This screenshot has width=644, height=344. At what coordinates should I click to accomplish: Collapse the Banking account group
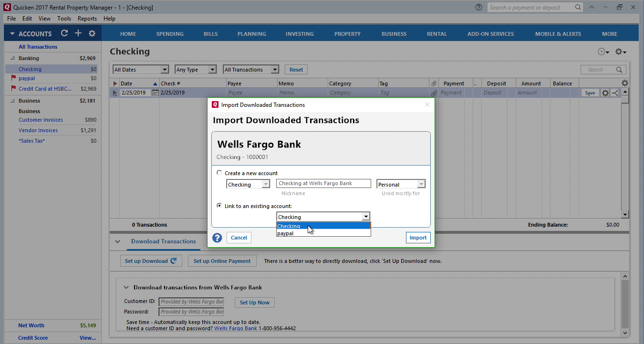tap(12, 58)
